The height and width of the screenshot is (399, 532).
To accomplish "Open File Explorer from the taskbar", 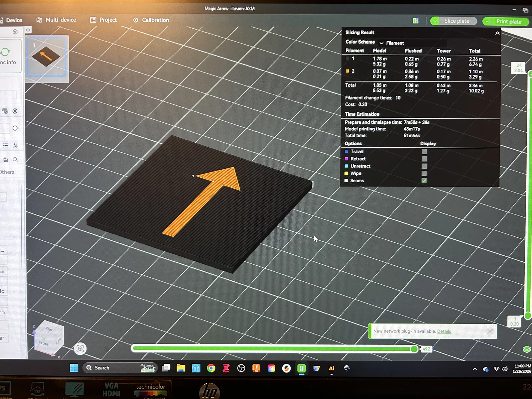I will [181, 368].
